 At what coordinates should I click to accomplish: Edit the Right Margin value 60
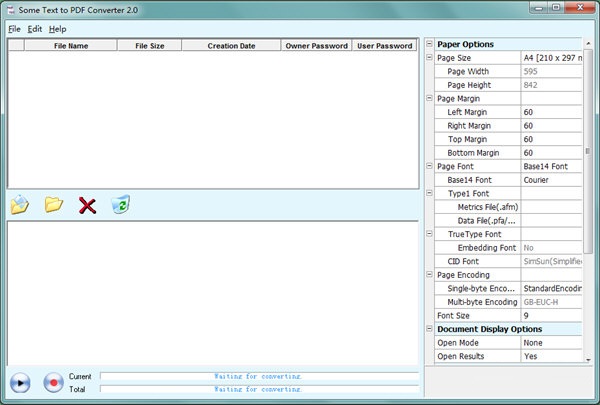click(x=551, y=126)
